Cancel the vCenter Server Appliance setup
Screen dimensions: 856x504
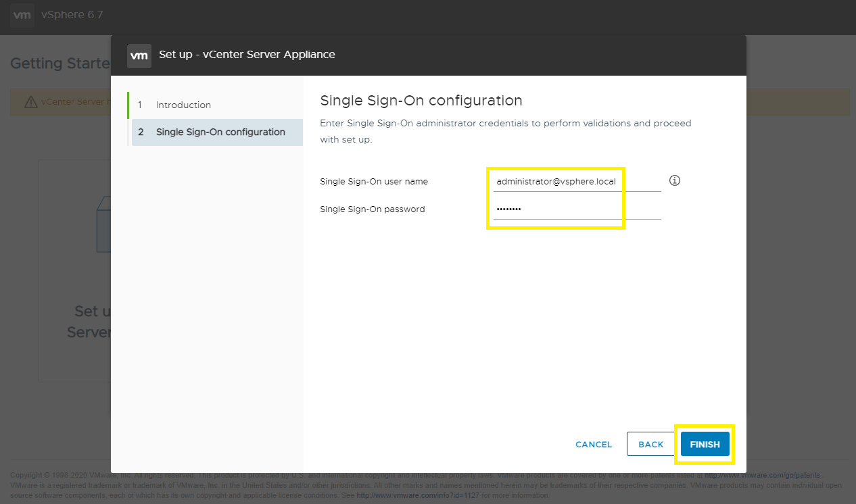[593, 444]
